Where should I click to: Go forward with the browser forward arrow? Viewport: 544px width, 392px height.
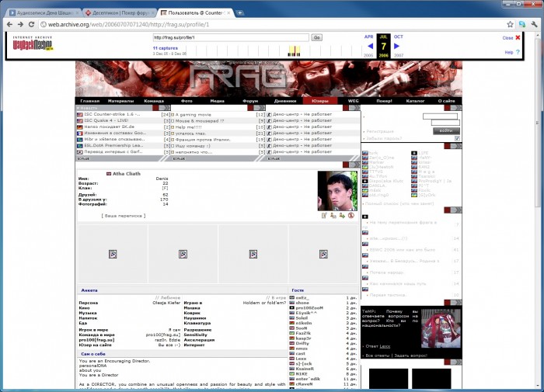[20, 24]
